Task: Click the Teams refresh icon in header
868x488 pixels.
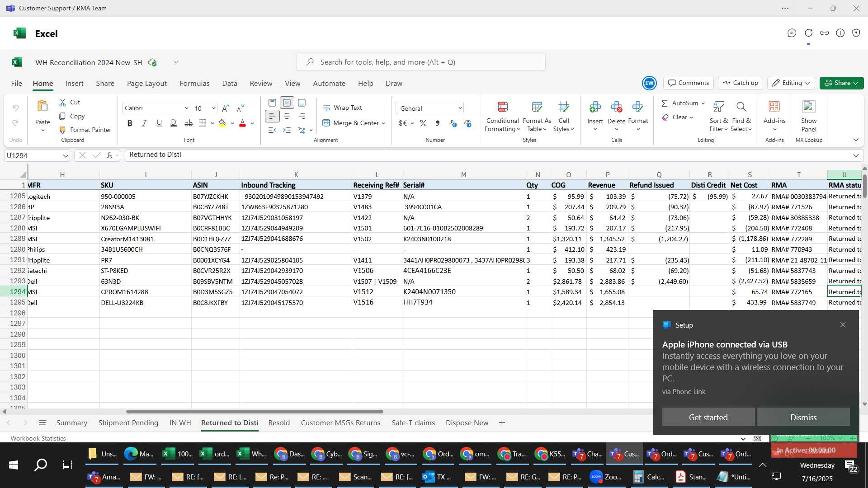Action: coord(809,33)
